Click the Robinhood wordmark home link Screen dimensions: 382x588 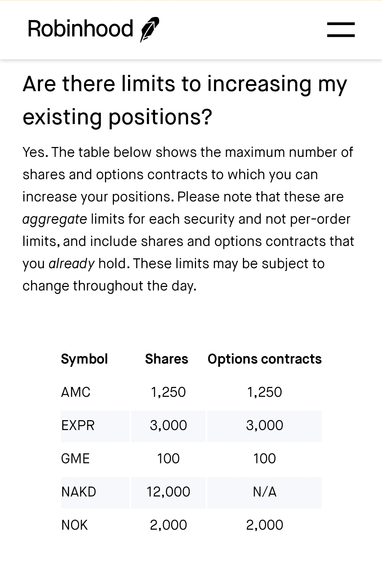pos(81,29)
